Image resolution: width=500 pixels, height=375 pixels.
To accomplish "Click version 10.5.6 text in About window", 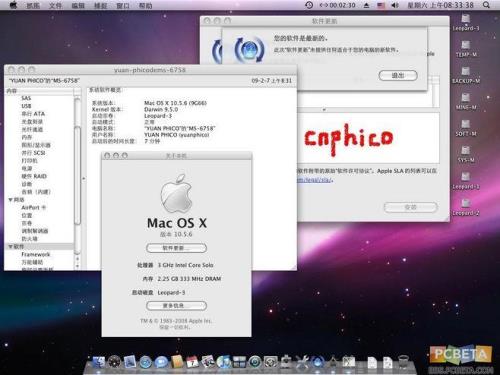I will [x=176, y=234].
